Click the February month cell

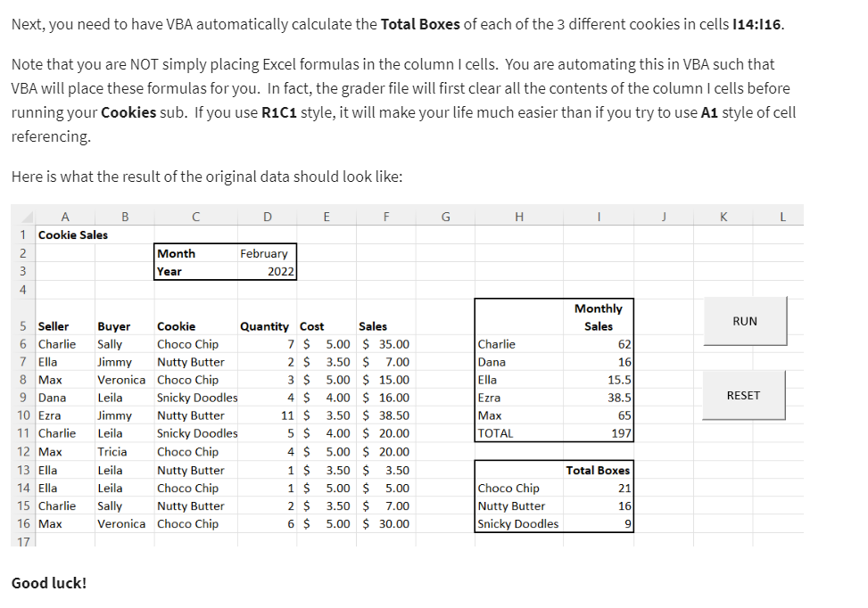click(x=267, y=252)
